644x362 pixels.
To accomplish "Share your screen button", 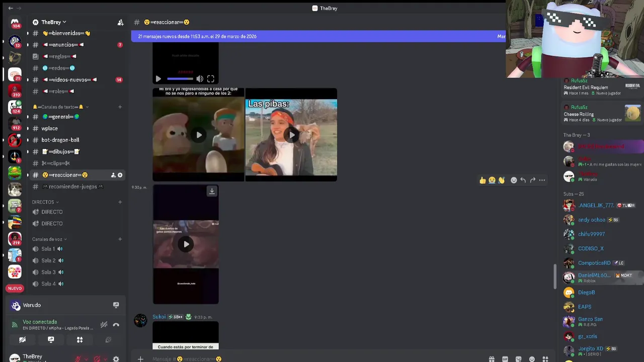I will (x=51, y=340).
